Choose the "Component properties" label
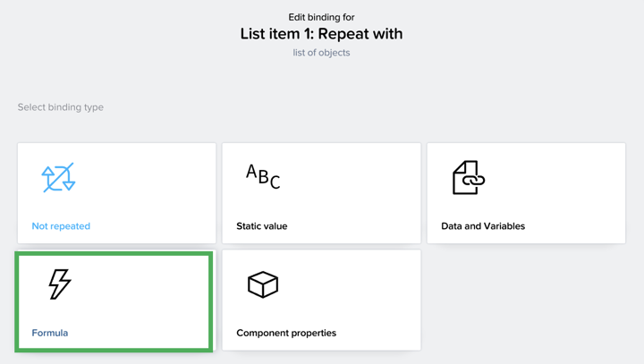The height and width of the screenshot is (364, 644). (x=286, y=333)
